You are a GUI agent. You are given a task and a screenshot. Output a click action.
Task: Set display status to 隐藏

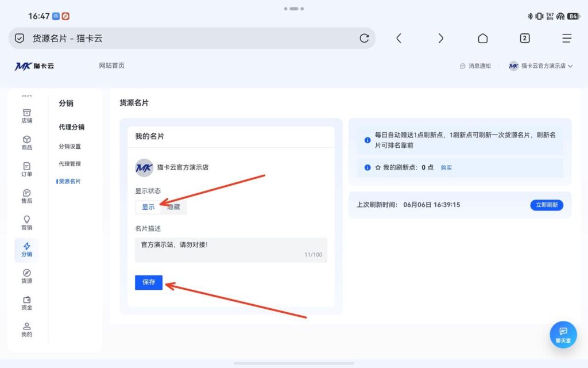[173, 207]
